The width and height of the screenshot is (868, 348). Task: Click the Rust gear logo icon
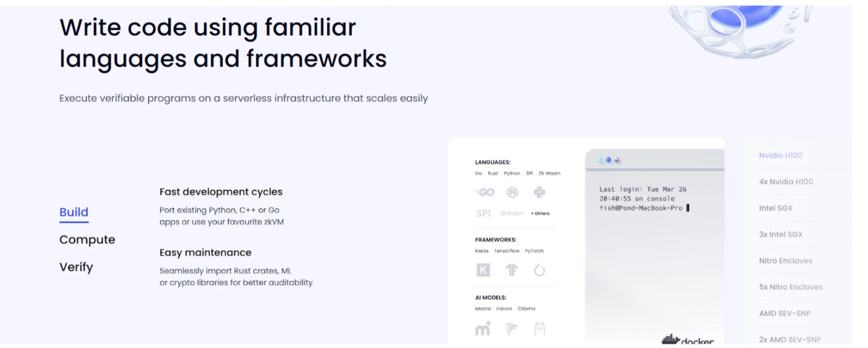513,192
